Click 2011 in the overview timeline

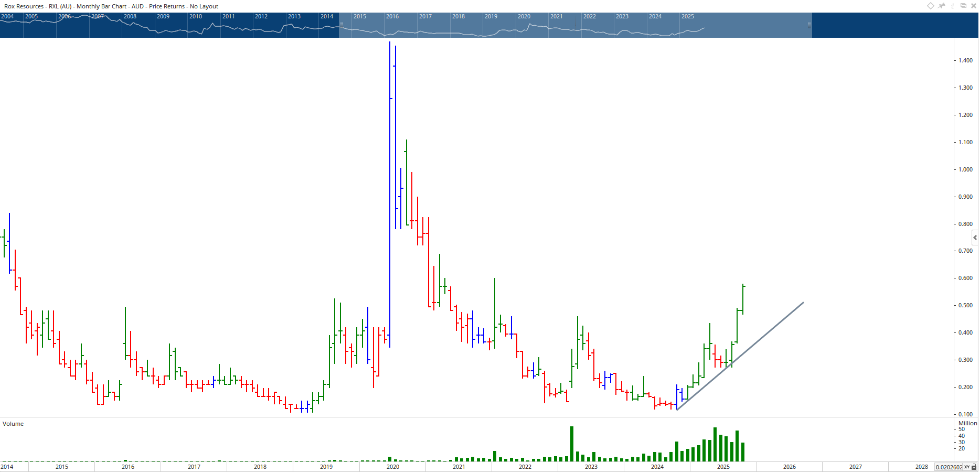[x=229, y=16]
